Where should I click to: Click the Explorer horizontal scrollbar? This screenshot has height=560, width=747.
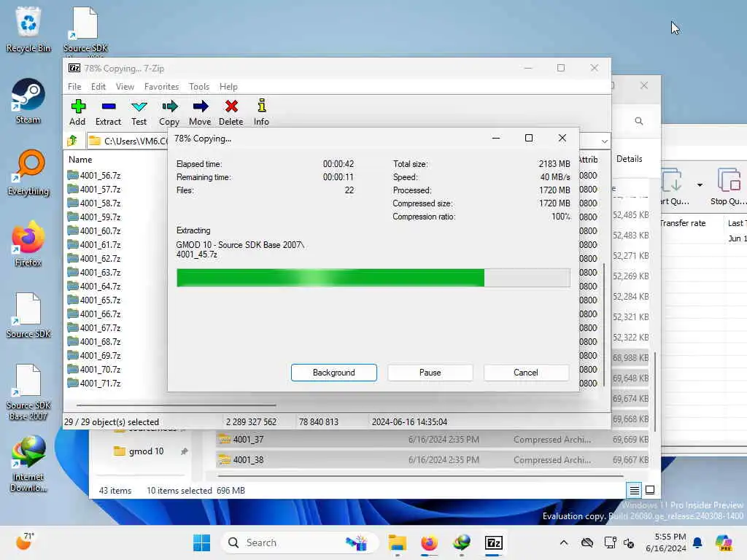pyautogui.click(x=420, y=475)
